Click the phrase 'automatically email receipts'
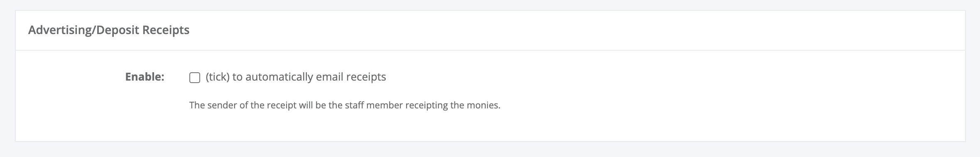Screen dimensions: 980x157 316,77
